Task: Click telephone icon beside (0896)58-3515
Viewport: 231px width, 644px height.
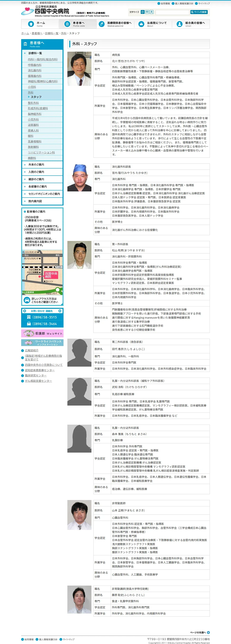Action: coord(29,317)
